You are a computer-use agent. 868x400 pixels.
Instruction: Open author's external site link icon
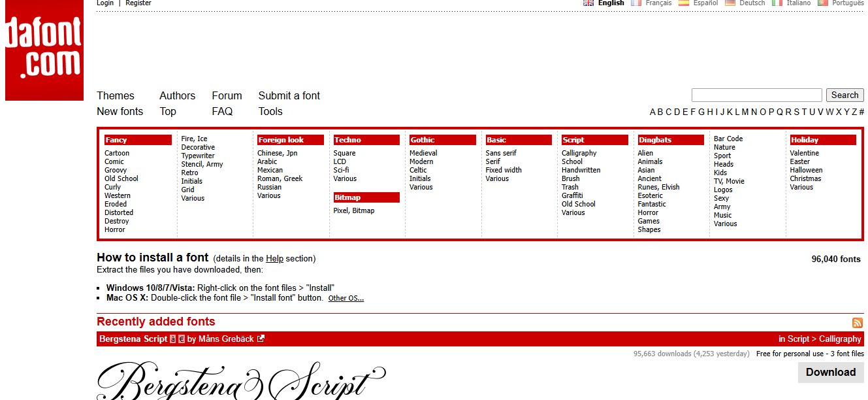pos(261,339)
